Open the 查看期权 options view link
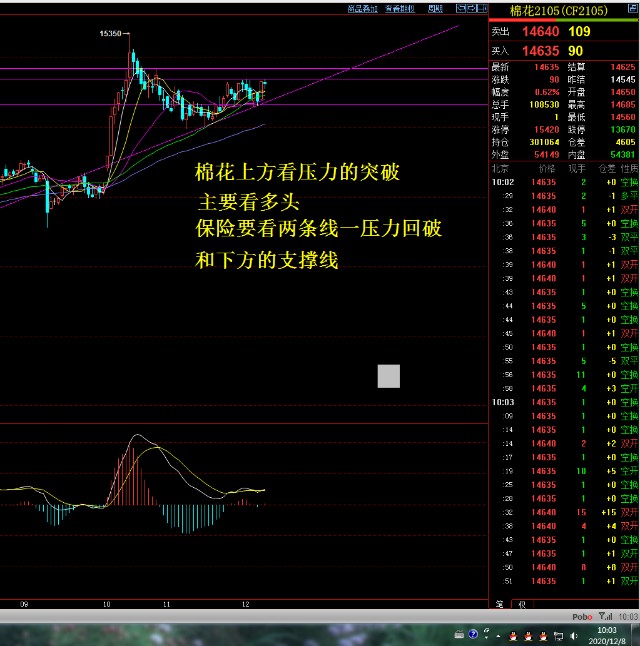The height and width of the screenshot is (646, 640). pyautogui.click(x=400, y=8)
